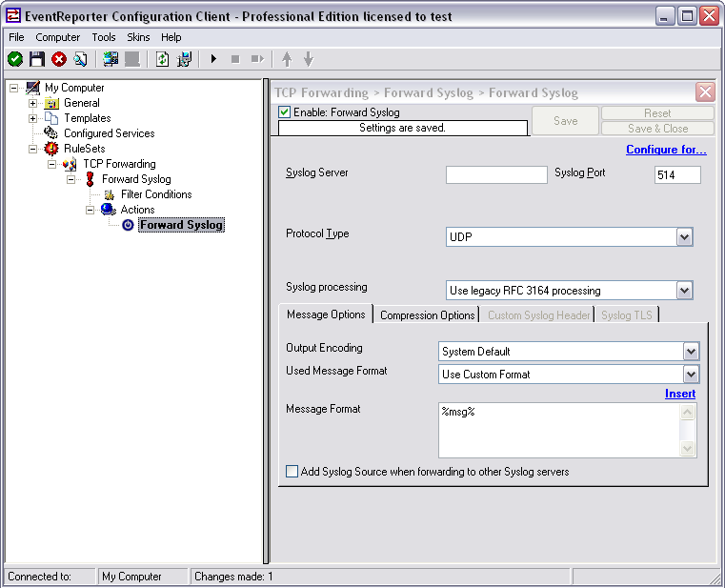Start the service with the play icon
725x588 pixels.
click(x=213, y=59)
